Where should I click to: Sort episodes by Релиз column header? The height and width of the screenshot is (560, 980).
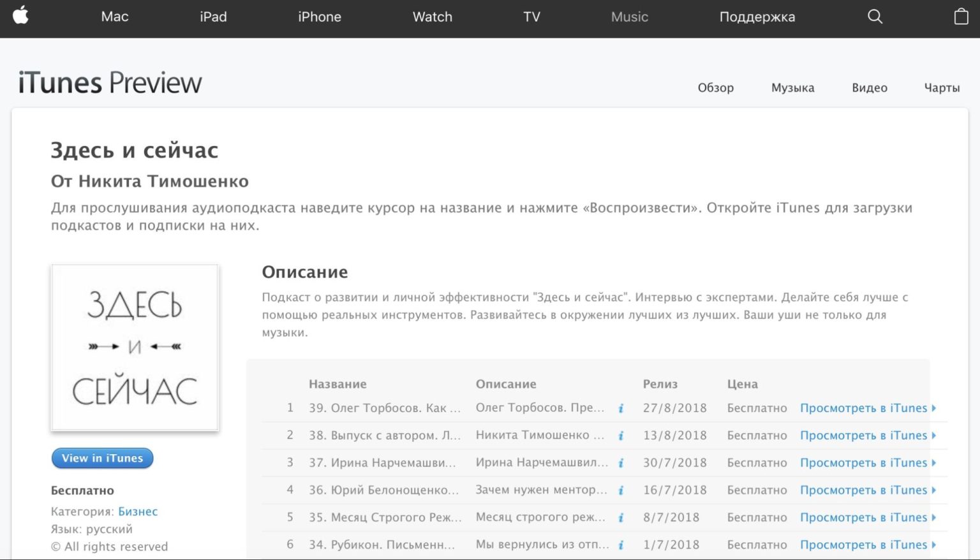[660, 384]
